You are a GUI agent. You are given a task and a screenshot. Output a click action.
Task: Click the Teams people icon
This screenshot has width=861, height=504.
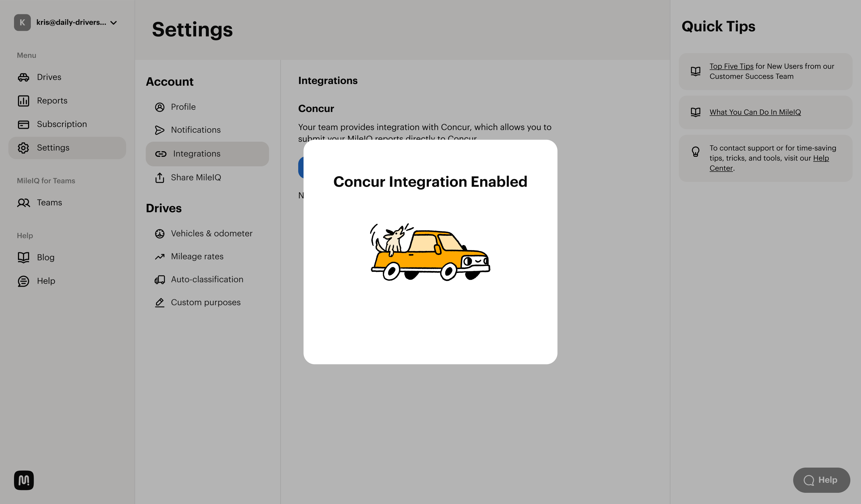pos(23,203)
